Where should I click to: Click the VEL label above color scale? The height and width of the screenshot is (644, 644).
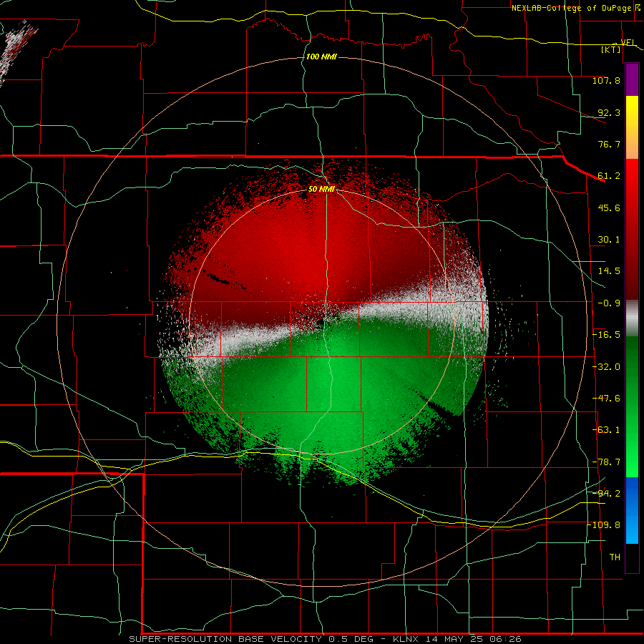coord(628,43)
